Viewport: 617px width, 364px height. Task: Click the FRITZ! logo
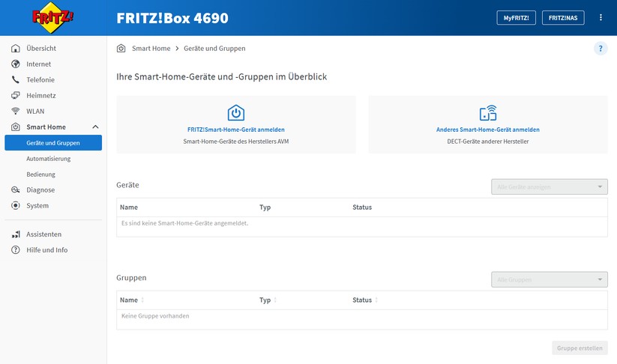(52, 17)
